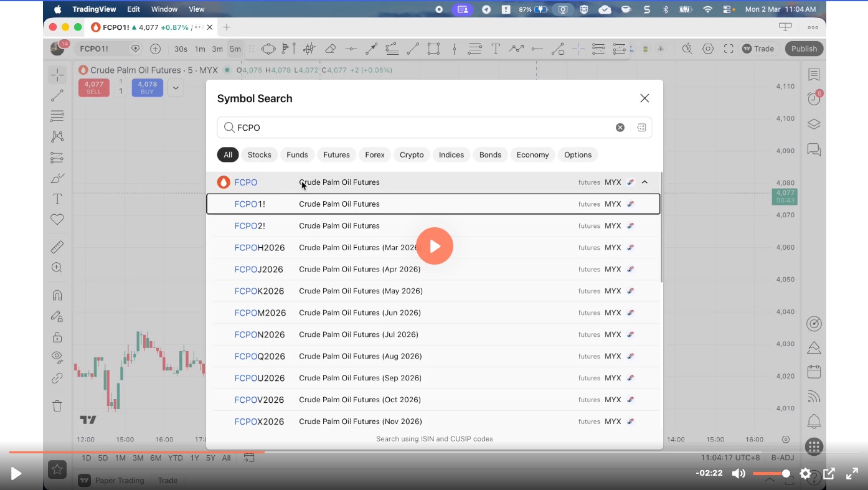Toggle lock all drawings padlock icon
The width and height of the screenshot is (868, 490).
[x=57, y=337]
